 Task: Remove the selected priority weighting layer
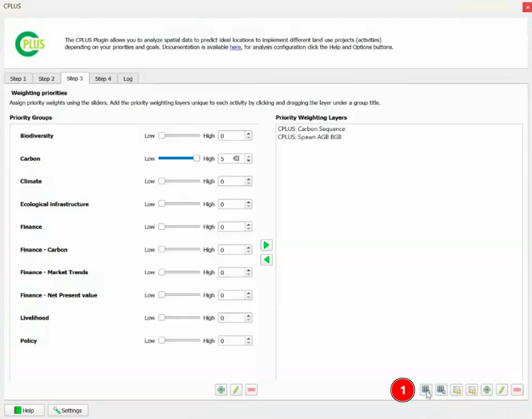coord(517,390)
